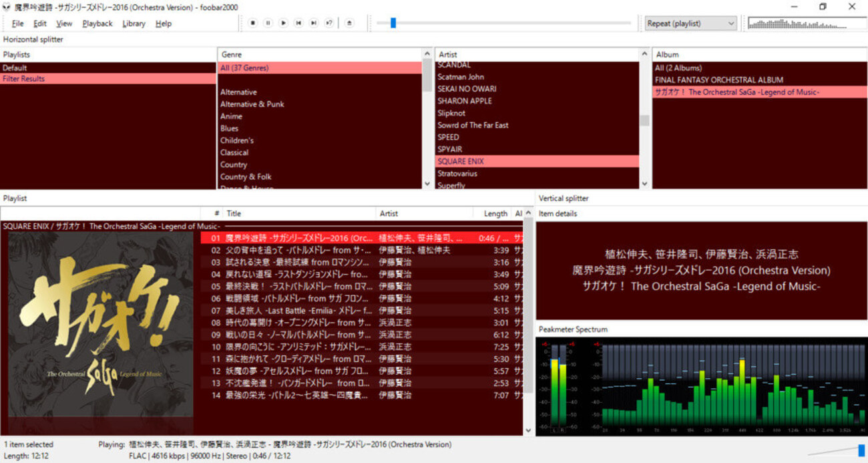Select The Orchestral SaGa -Legend of Music- album
868x463 pixels.
click(760, 92)
